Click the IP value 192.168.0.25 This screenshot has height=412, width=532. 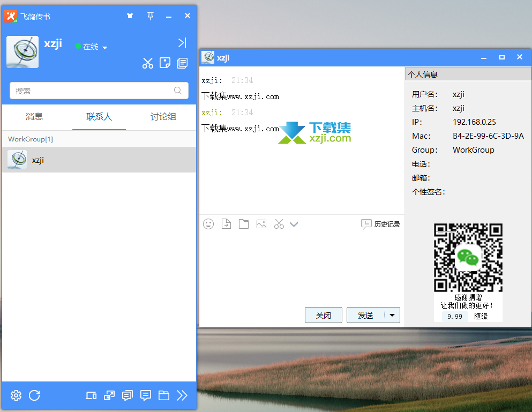(474, 122)
